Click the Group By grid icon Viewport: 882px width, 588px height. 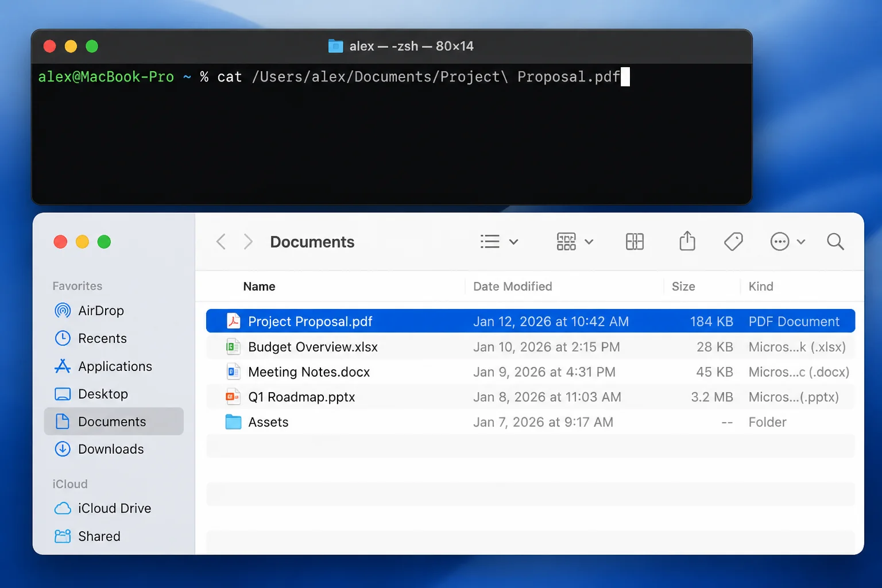(x=566, y=242)
